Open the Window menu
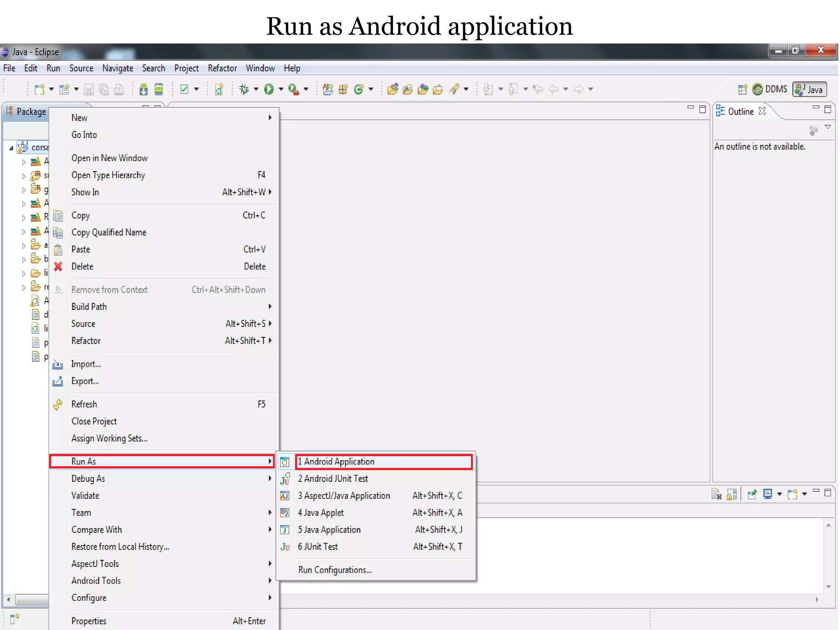 click(260, 68)
